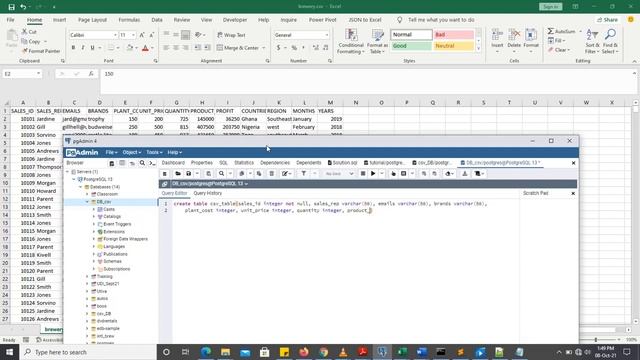Select cell containing Ghana in Excel

(x=253, y=119)
